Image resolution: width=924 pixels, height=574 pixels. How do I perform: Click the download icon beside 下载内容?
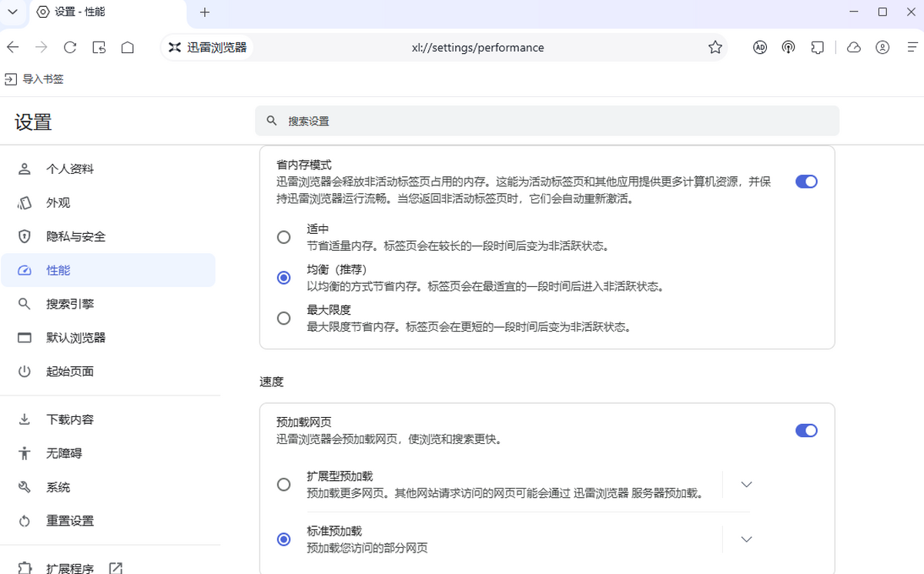point(25,420)
